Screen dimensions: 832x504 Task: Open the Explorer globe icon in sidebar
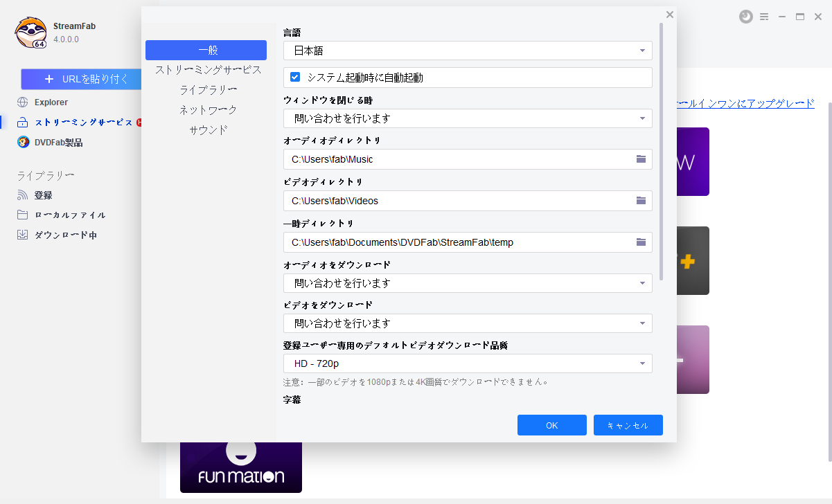(23, 102)
